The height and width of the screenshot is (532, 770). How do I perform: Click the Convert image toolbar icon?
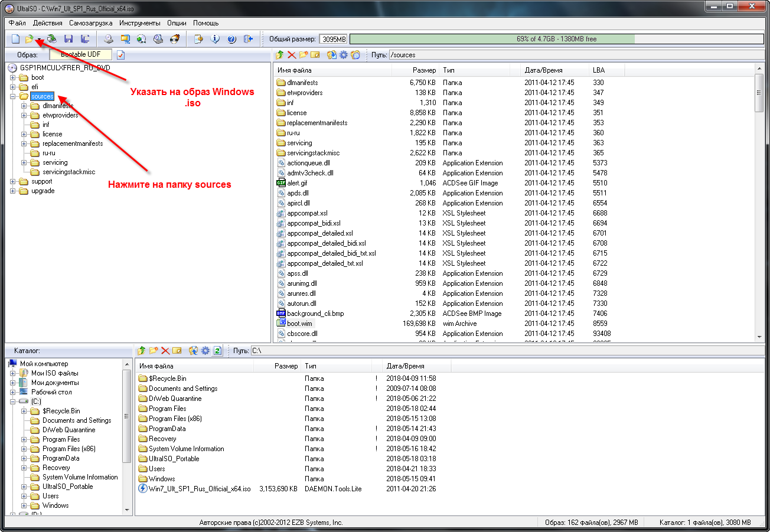coord(142,39)
